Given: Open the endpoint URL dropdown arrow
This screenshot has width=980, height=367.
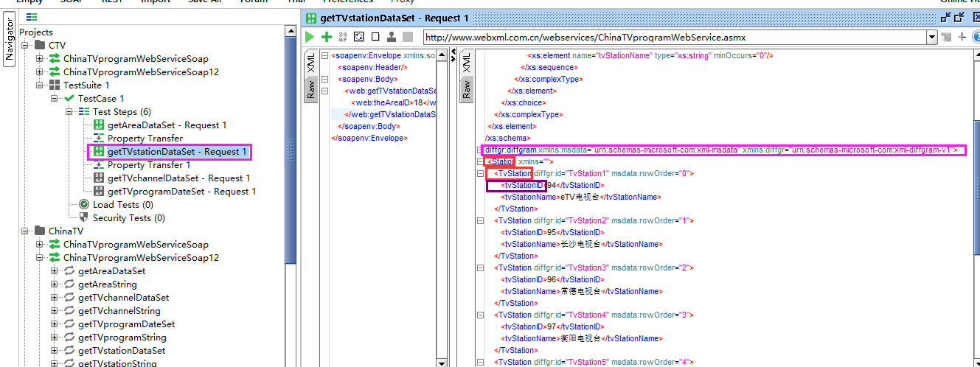Looking at the screenshot, I should click(x=932, y=37).
